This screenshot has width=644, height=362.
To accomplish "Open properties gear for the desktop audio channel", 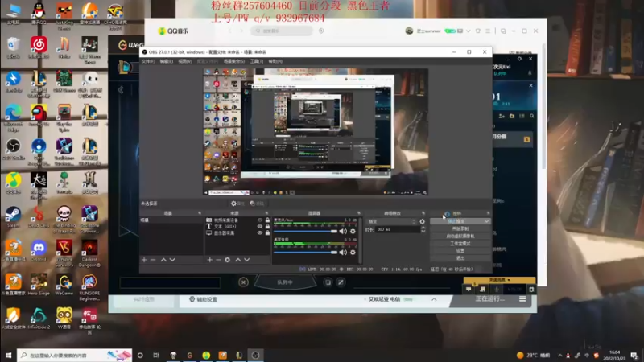I will 353,252.
